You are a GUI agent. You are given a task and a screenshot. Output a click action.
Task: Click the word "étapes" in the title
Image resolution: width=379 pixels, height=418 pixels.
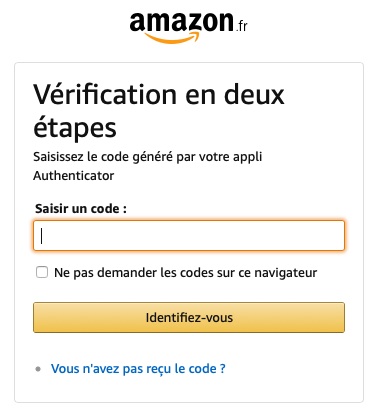(75, 128)
